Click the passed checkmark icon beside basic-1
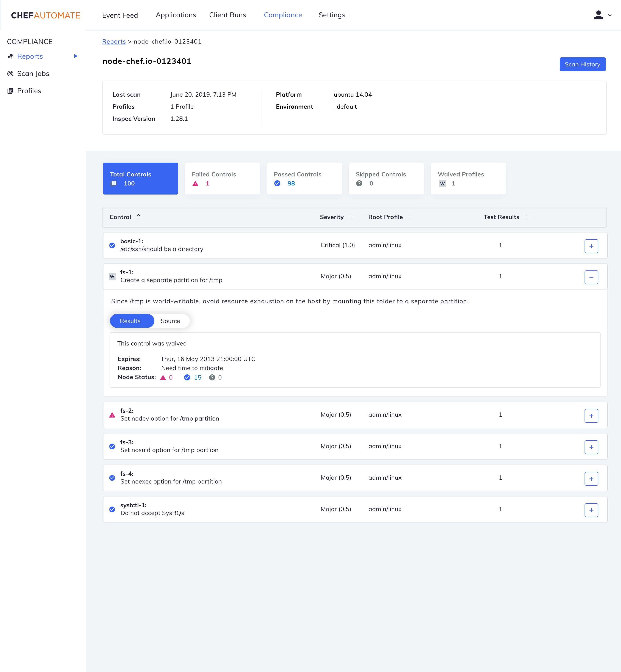 [112, 245]
